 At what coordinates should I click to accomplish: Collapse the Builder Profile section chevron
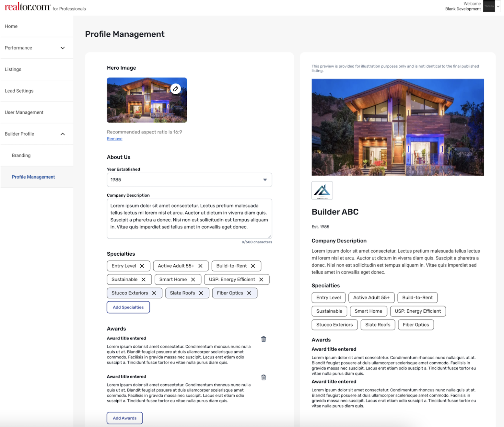coord(63,134)
